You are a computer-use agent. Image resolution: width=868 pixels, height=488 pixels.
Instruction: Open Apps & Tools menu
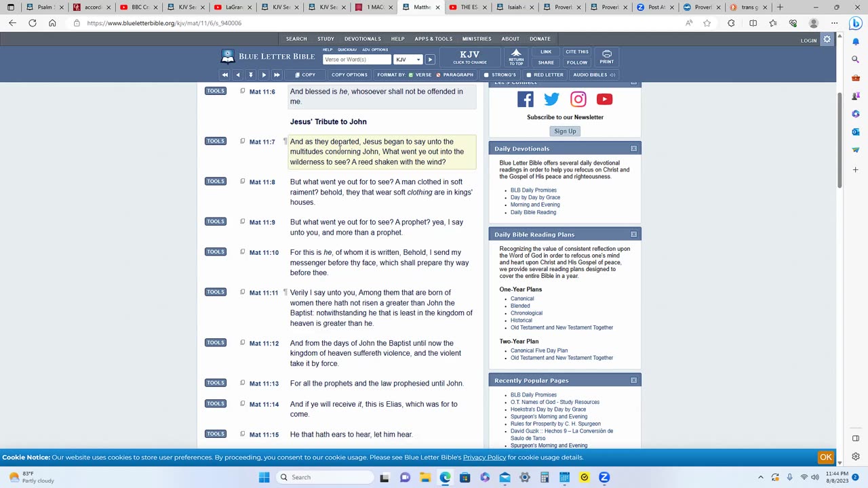click(x=433, y=39)
